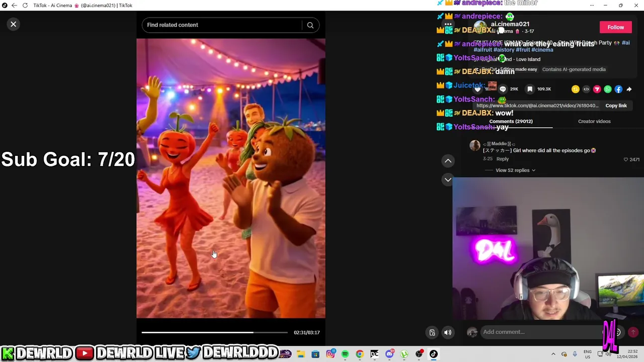The image size is (644, 362).
Task: Open comments via the speech bubble icon
Action: coord(503,89)
